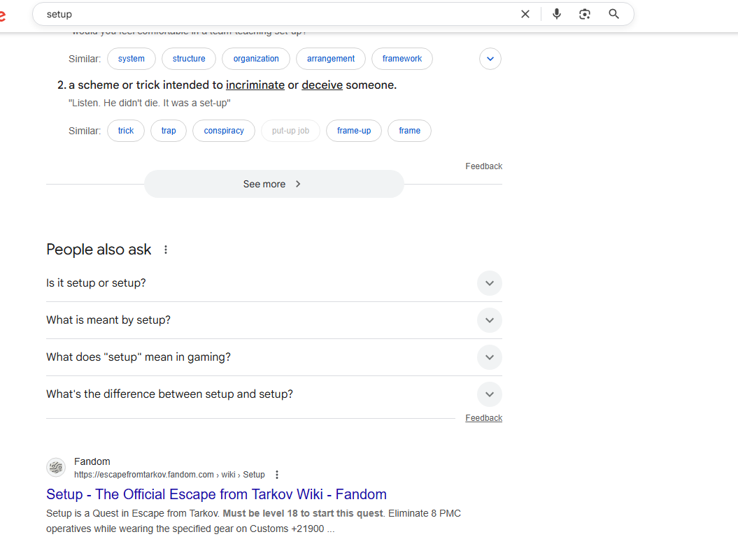Select the "system" synonym chip
Viewport: 738px width, 560px height.
coord(132,59)
